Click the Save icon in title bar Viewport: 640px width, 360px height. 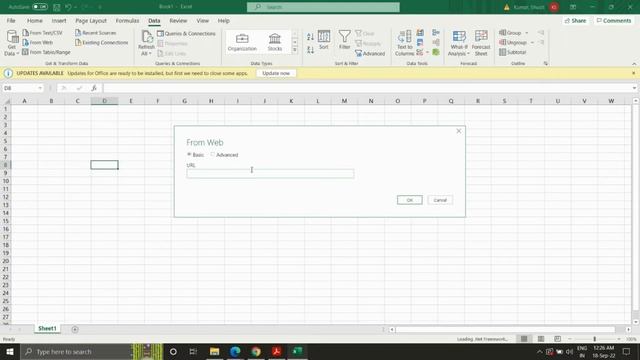point(57,7)
